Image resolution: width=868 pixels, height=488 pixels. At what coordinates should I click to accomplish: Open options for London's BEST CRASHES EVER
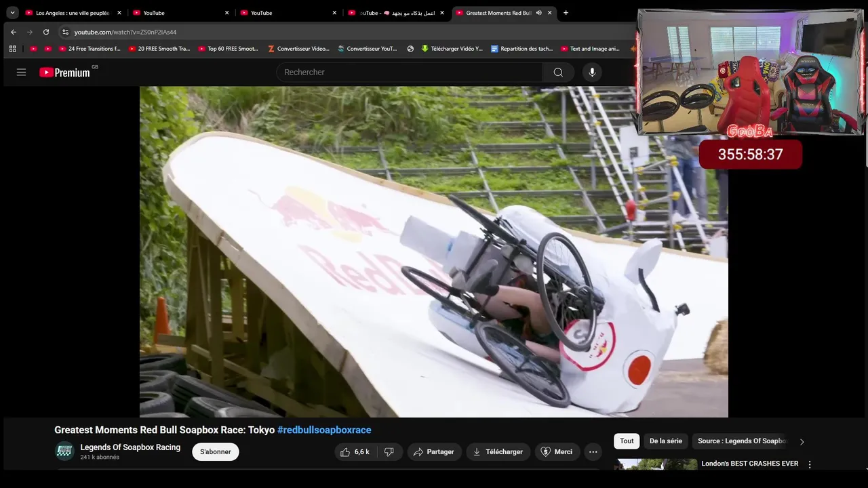pos(809,465)
